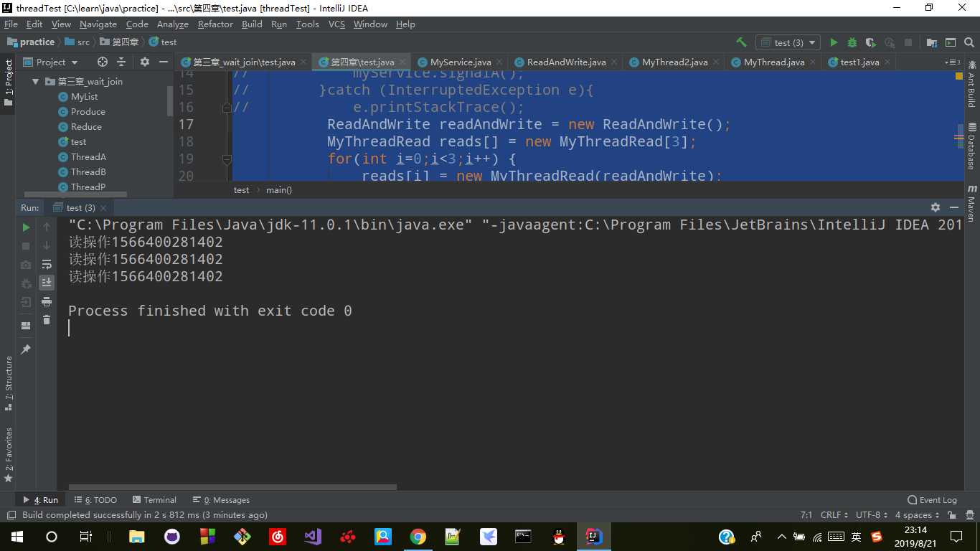Click the main() editor breadcrumb
980x551 pixels.
[279, 190]
